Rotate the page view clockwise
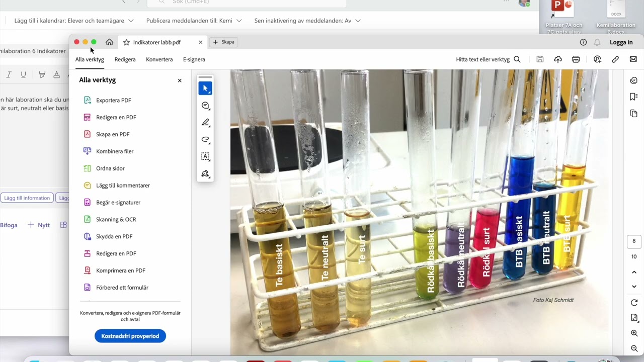644x362 pixels. 634,303
